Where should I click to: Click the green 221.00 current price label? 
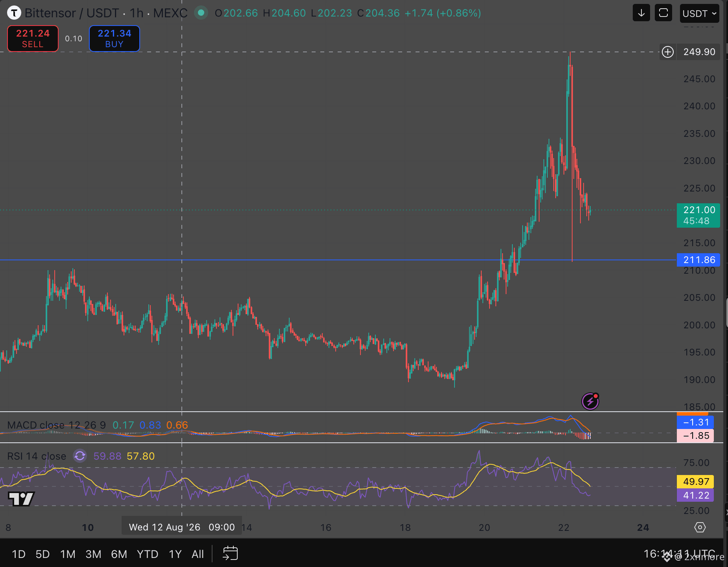pyautogui.click(x=698, y=215)
